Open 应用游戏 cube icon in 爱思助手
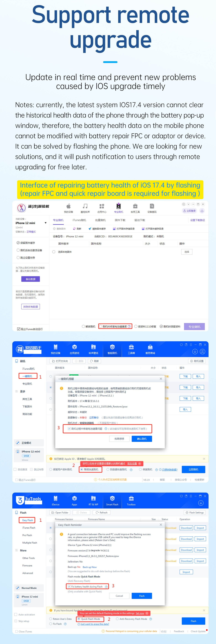 pyautogui.click(x=74, y=347)
